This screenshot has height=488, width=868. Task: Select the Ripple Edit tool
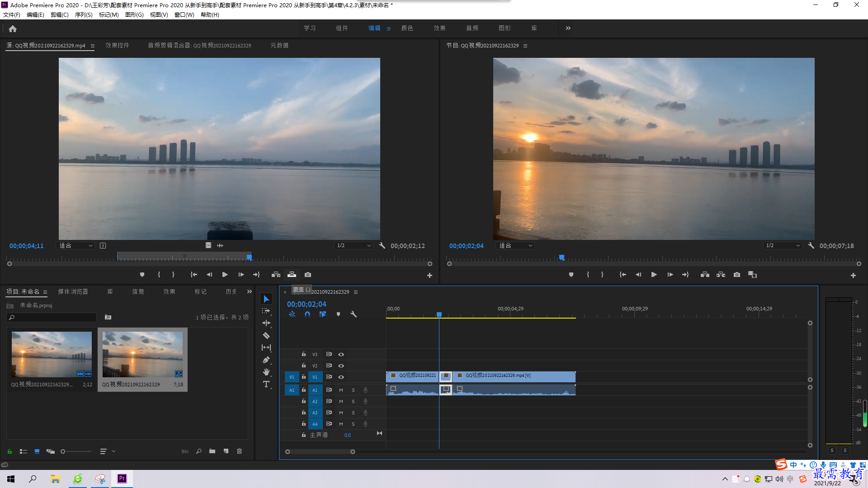(x=266, y=323)
